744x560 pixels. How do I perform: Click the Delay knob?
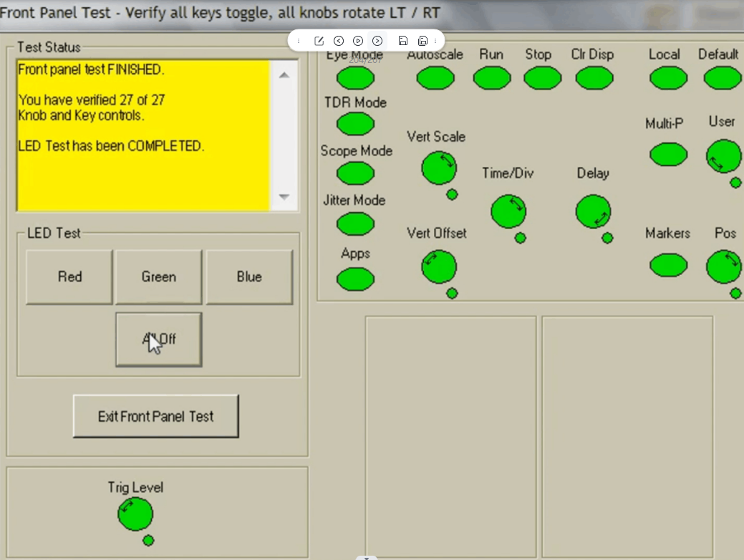point(593,212)
